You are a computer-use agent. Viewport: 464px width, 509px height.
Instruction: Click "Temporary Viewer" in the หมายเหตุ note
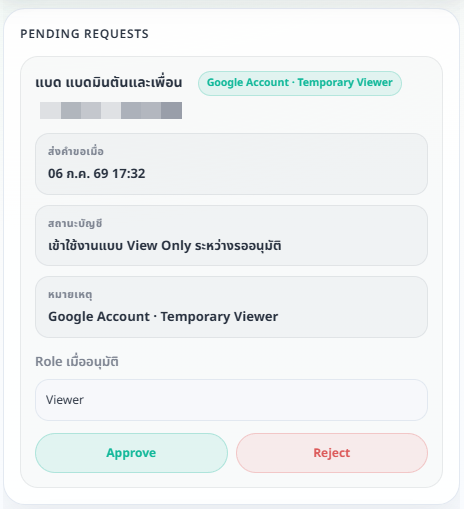pyautogui.click(x=219, y=317)
